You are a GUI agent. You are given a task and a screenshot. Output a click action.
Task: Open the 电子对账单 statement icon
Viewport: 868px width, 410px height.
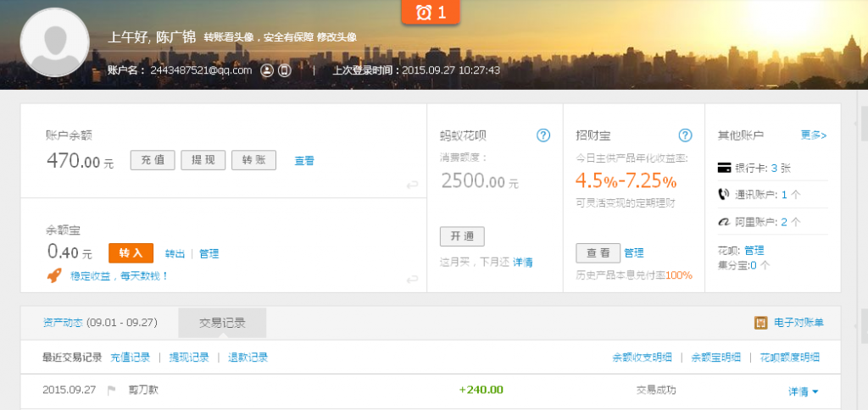[760, 323]
